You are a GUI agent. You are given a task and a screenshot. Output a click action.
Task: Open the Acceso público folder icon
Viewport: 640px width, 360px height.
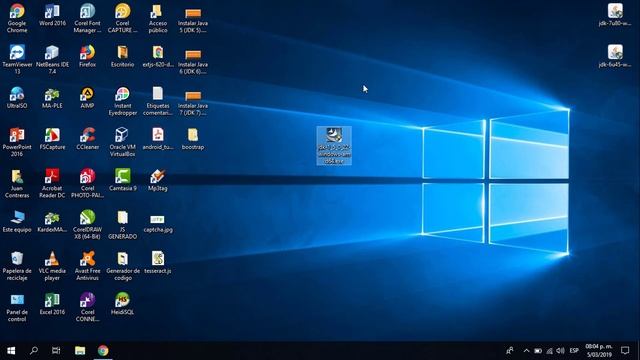click(x=158, y=18)
